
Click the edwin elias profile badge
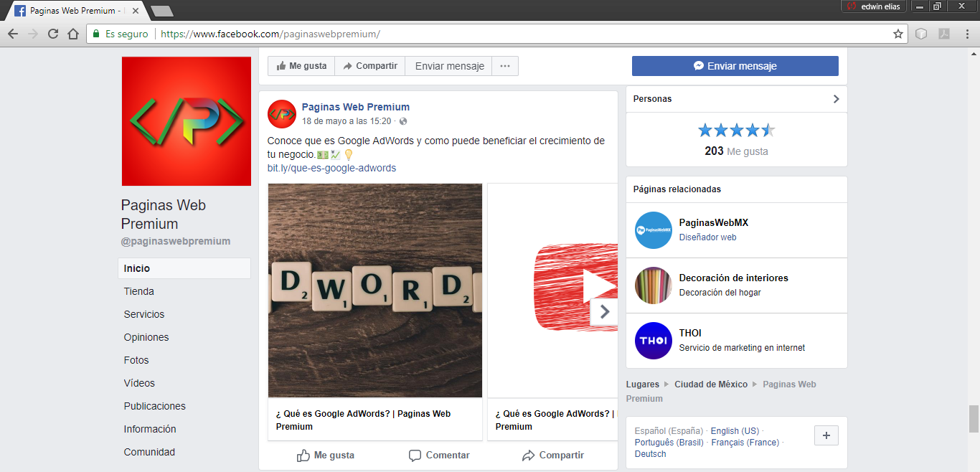tap(875, 6)
